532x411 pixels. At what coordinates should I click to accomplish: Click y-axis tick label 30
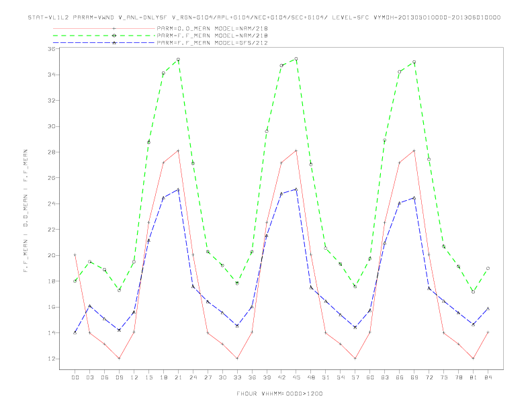tap(51, 126)
